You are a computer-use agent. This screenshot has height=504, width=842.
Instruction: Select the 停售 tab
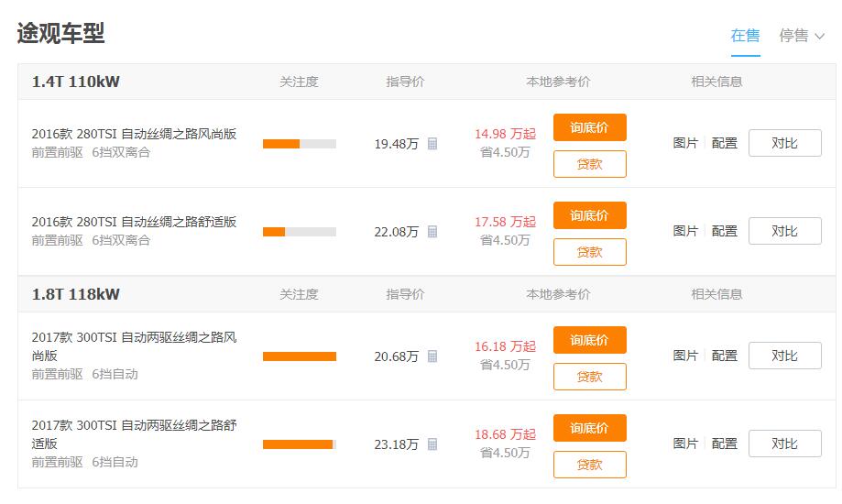click(x=793, y=36)
